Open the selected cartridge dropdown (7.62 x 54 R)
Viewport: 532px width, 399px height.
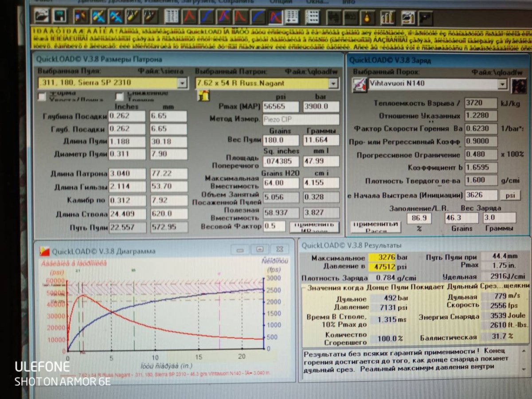coord(333,83)
